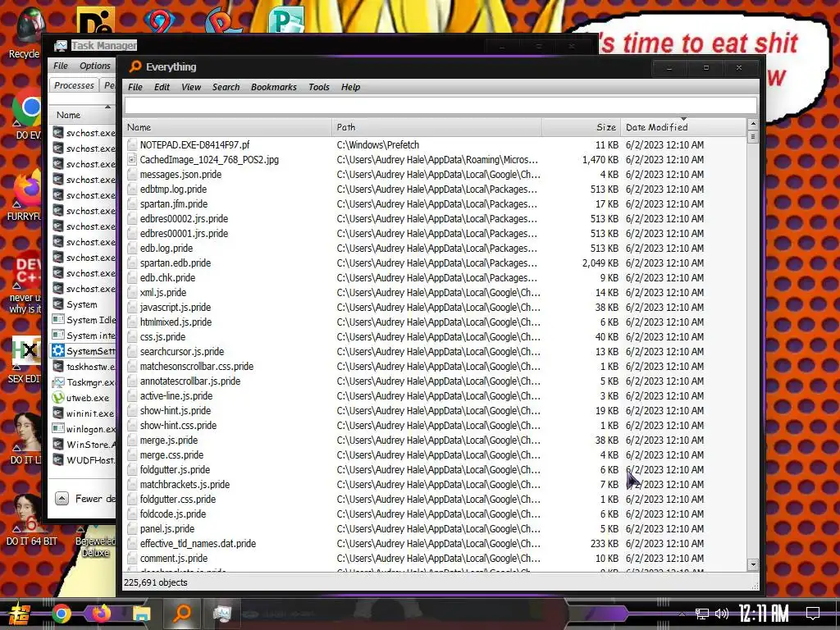Image resolution: width=840 pixels, height=630 pixels.
Task: Sort results by Name column header
Action: pos(227,127)
